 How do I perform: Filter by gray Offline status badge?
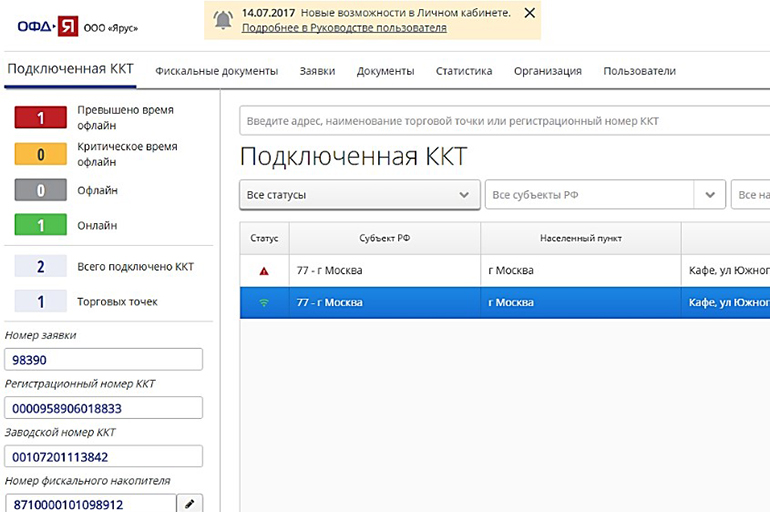pos(41,190)
